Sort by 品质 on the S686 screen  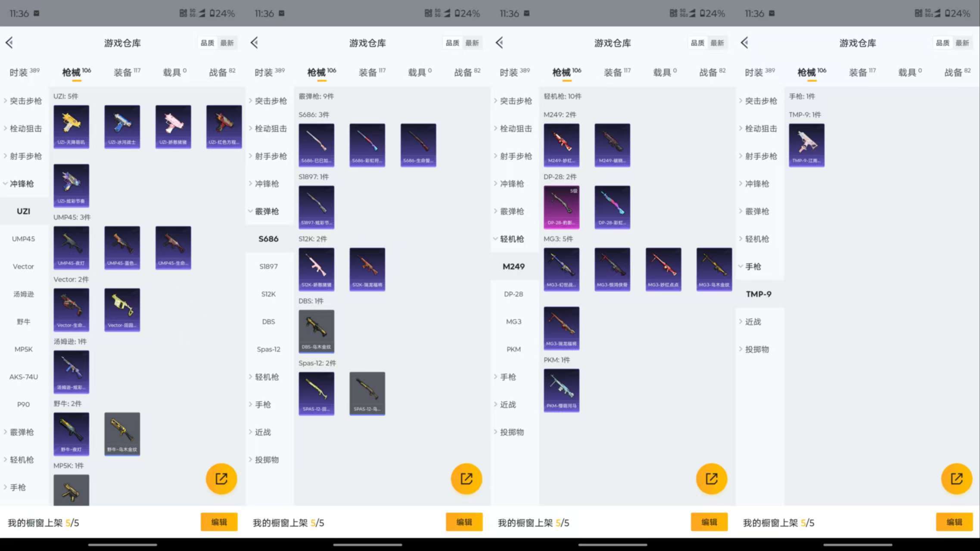click(453, 43)
